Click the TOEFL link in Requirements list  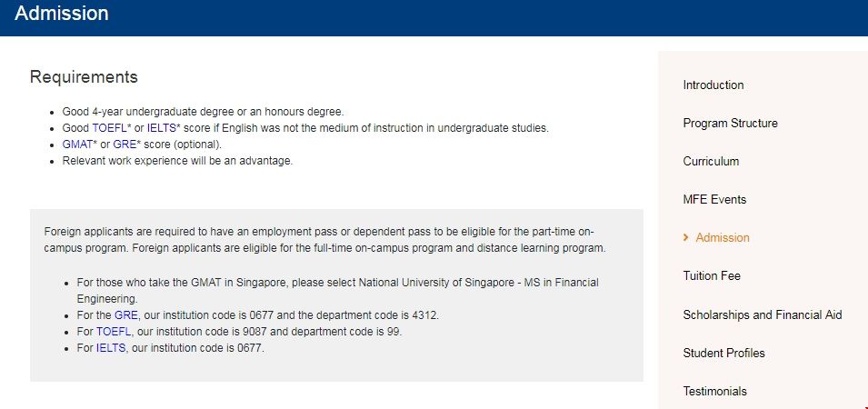(x=111, y=128)
